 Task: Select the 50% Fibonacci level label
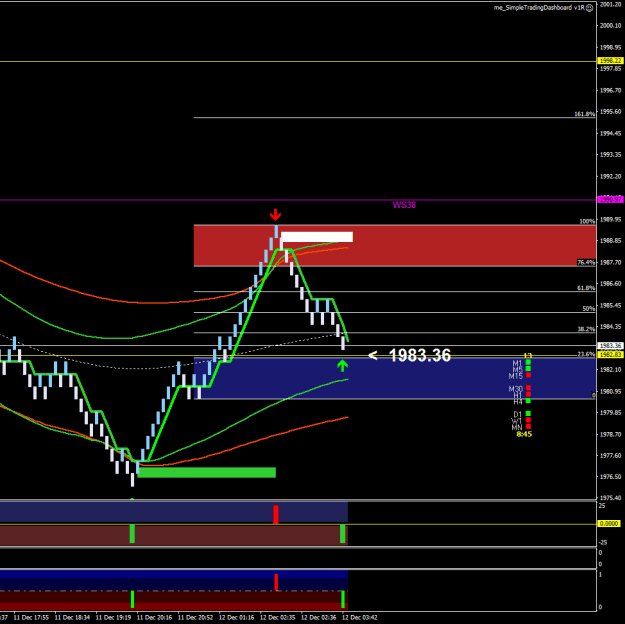tap(588, 309)
